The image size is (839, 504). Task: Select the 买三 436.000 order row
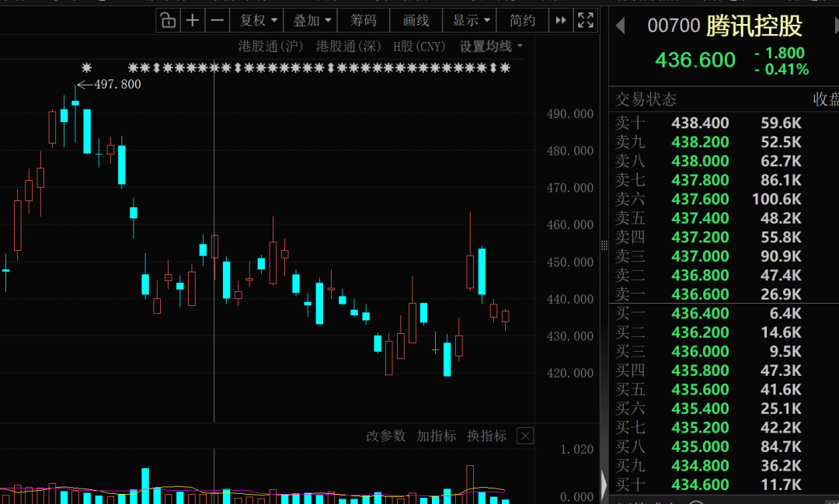tap(723, 352)
